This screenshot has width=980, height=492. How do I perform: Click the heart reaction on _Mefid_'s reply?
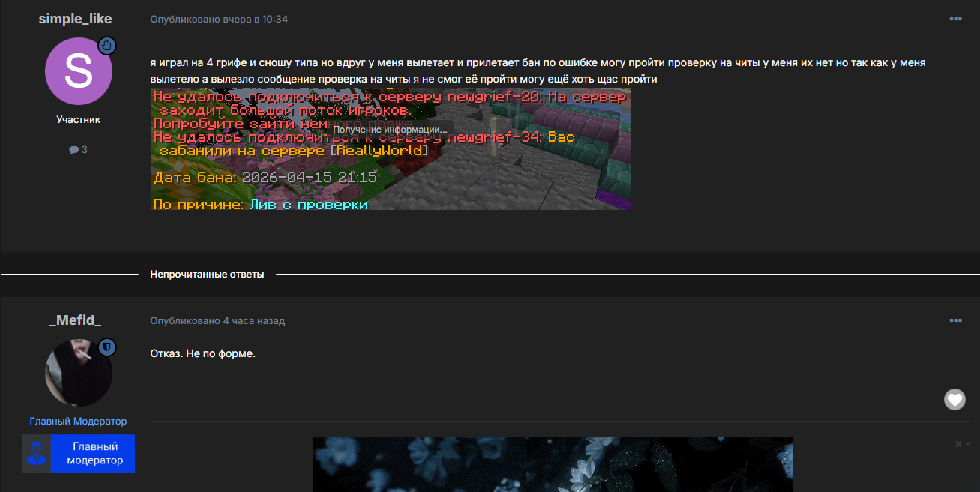click(955, 400)
